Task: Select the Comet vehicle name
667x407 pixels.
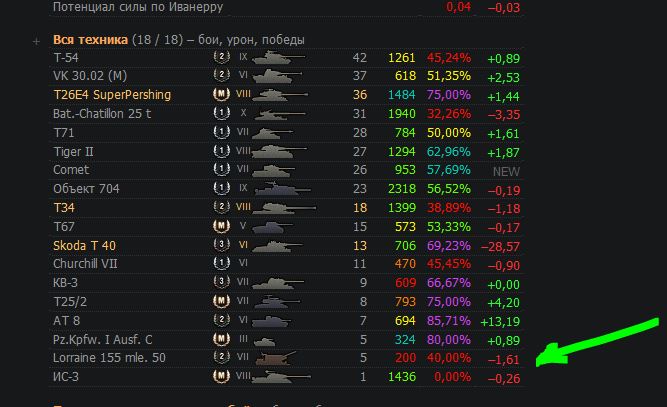Action: click(x=71, y=170)
